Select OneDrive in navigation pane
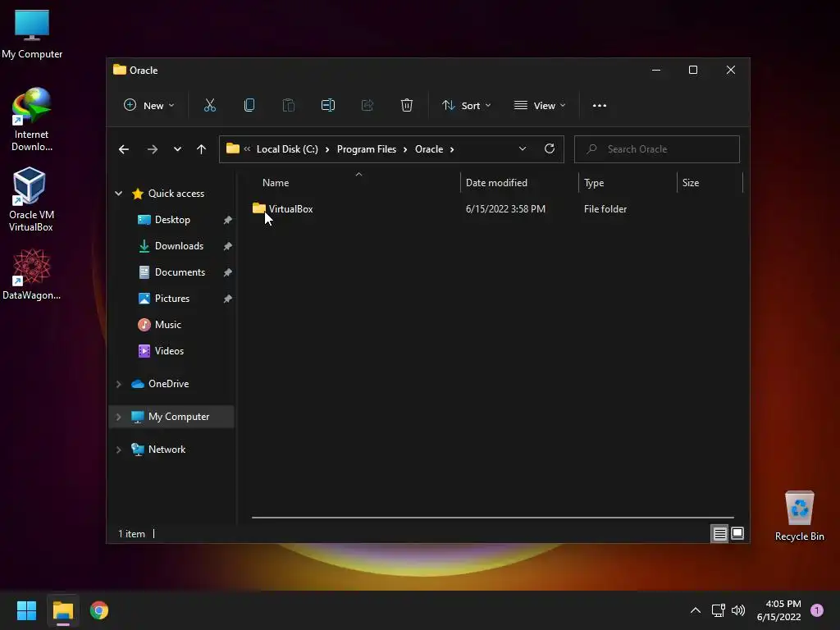 click(x=168, y=384)
